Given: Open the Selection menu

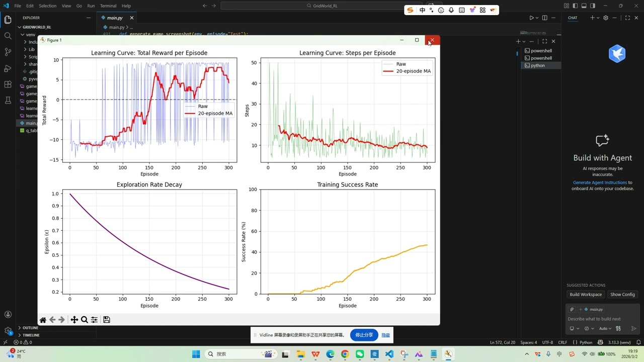Looking at the screenshot, I should (x=48, y=6).
